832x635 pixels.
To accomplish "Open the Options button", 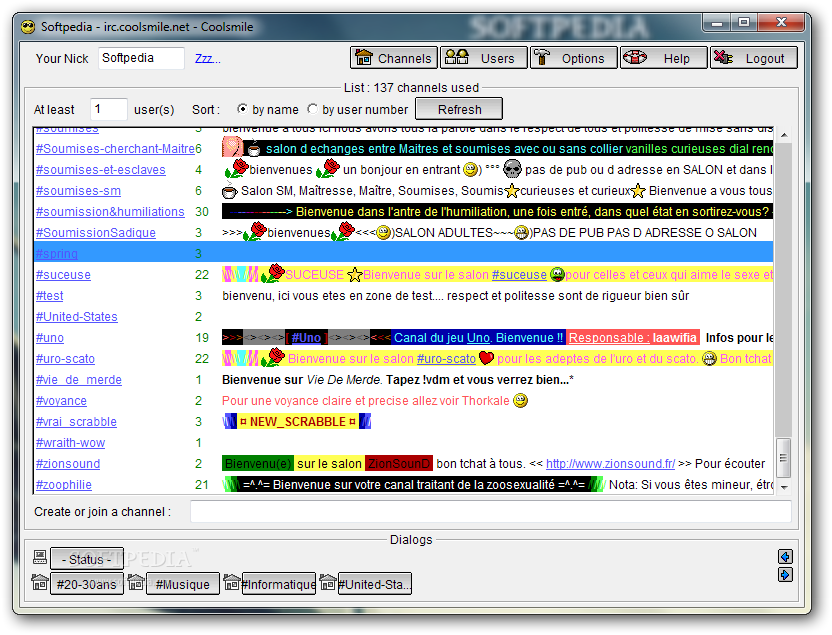I will pyautogui.click(x=574, y=58).
